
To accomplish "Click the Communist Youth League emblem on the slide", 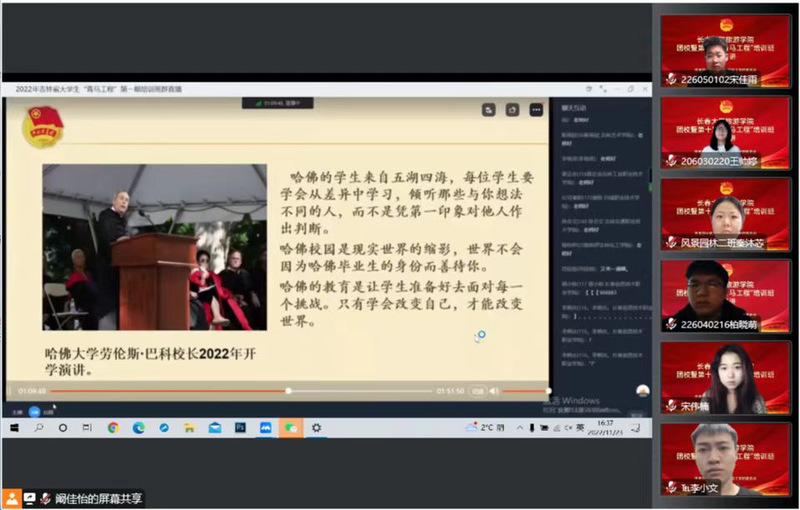I will 43,127.
